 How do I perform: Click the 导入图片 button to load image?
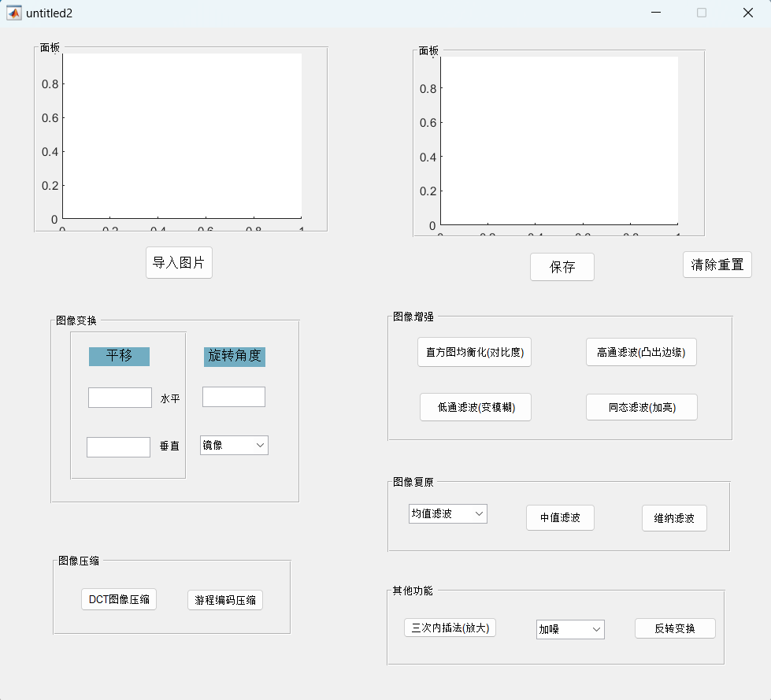click(x=179, y=262)
